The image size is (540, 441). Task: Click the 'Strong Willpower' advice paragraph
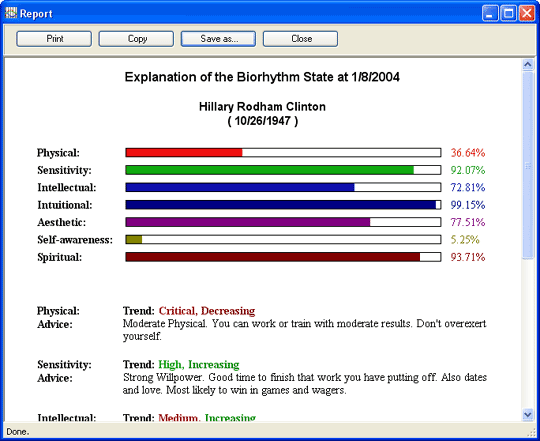[x=304, y=384]
